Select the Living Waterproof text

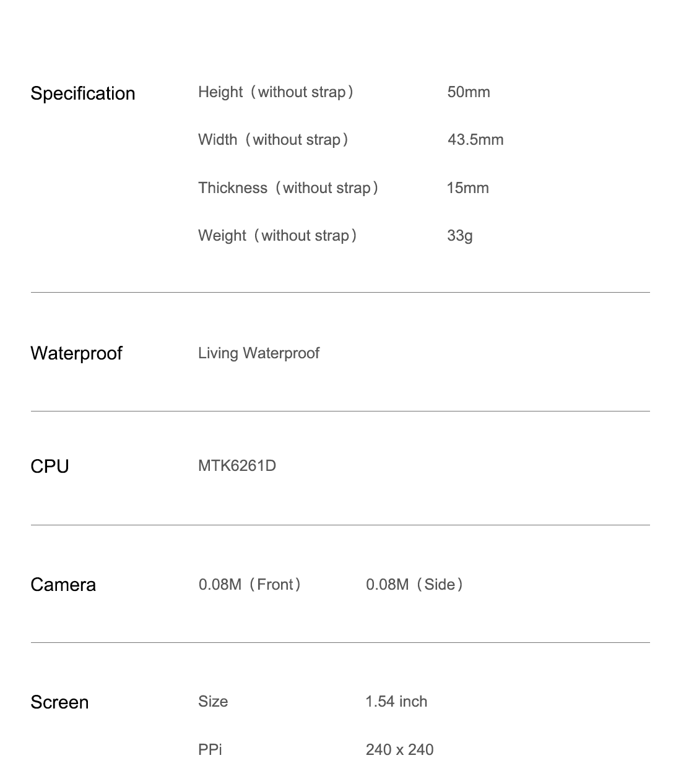(x=259, y=353)
